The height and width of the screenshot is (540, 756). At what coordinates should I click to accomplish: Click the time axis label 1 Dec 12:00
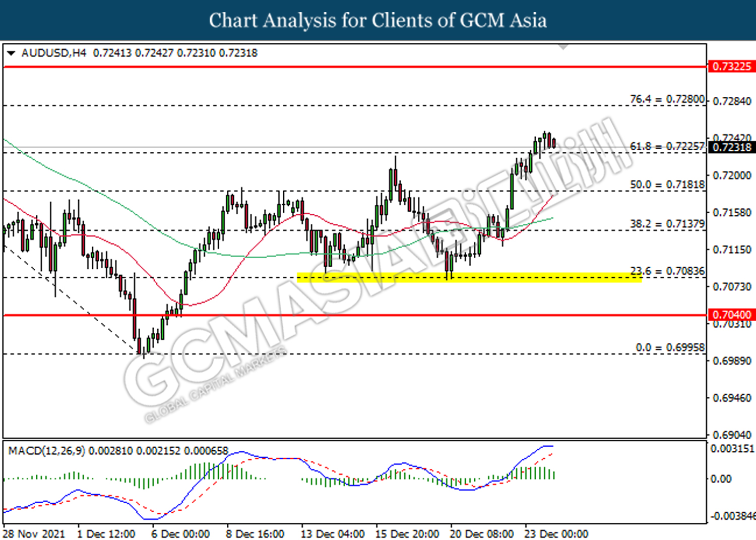coord(106,533)
